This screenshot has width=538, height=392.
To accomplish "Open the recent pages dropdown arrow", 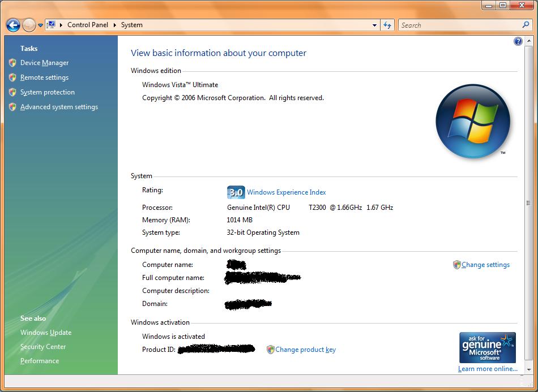I will 40,25.
